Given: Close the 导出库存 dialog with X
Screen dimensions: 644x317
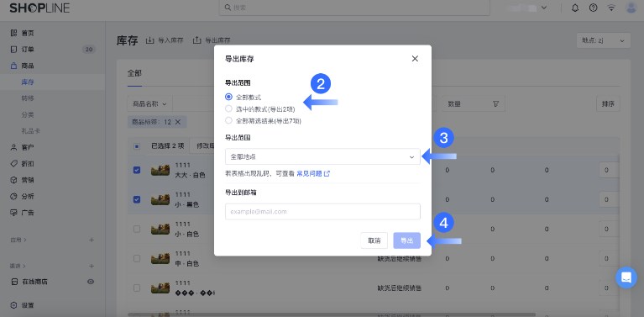Looking at the screenshot, I should coord(415,59).
